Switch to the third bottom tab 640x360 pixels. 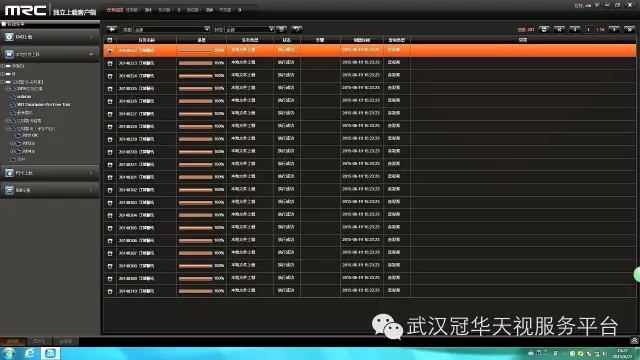click(66, 341)
